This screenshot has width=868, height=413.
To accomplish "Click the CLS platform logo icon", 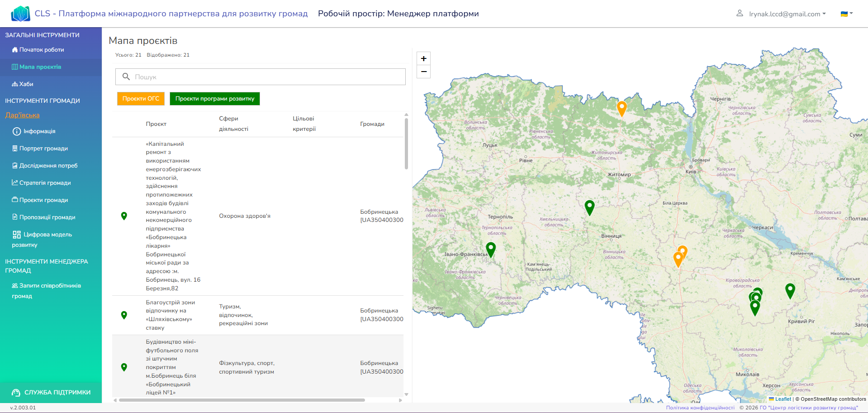I will 20,14.
